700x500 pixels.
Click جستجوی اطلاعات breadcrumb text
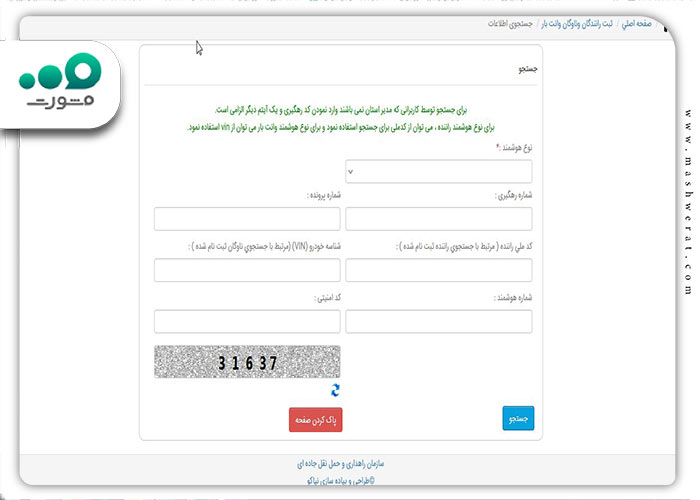510,24
